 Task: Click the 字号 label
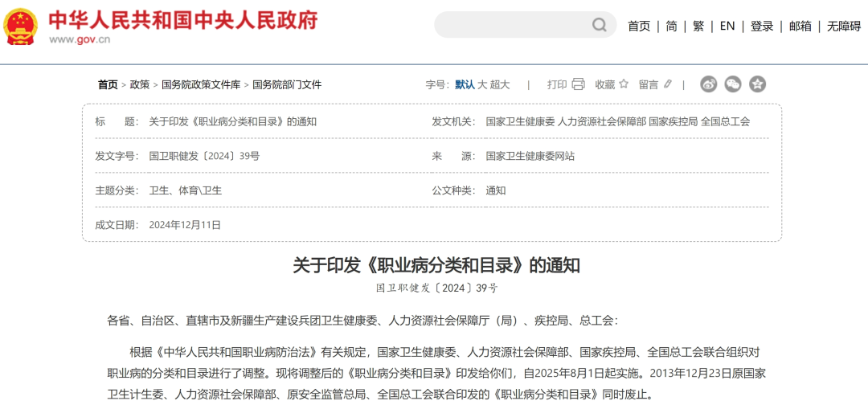438,84
